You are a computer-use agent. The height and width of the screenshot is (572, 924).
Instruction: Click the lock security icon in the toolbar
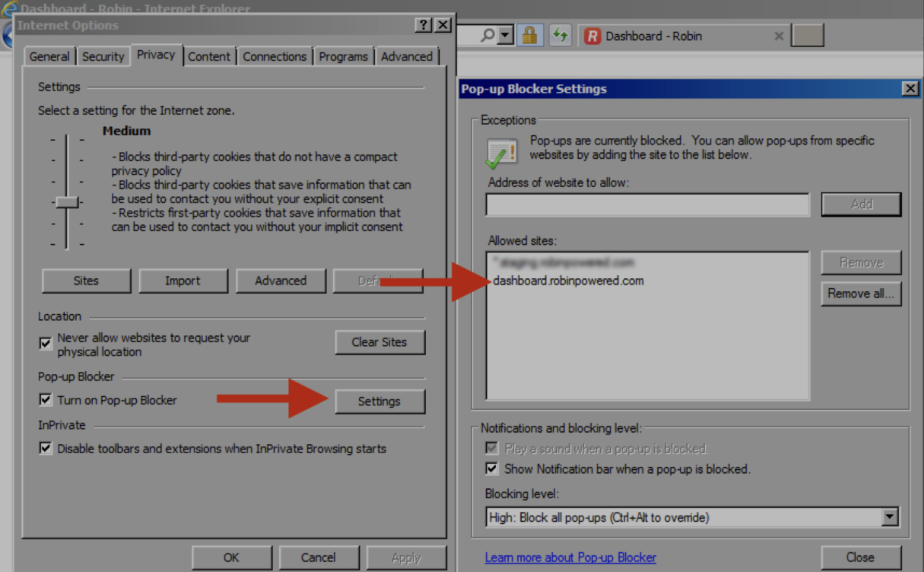(x=530, y=35)
